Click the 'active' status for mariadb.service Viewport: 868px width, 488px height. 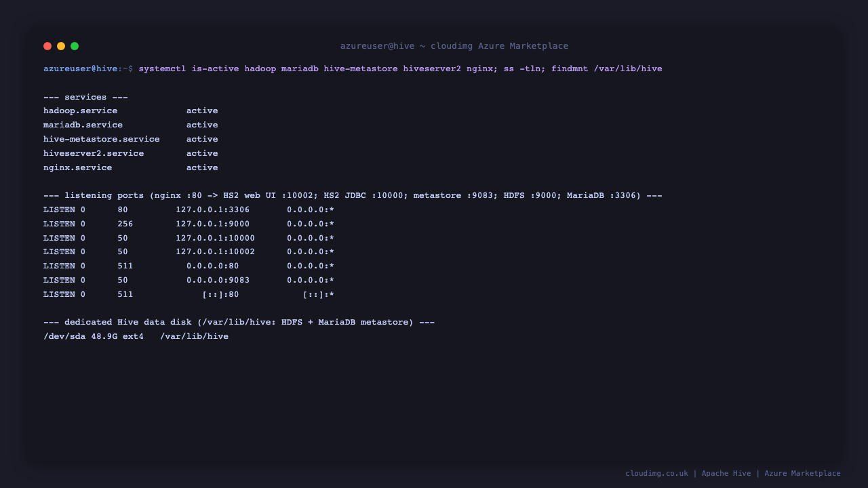pos(202,125)
